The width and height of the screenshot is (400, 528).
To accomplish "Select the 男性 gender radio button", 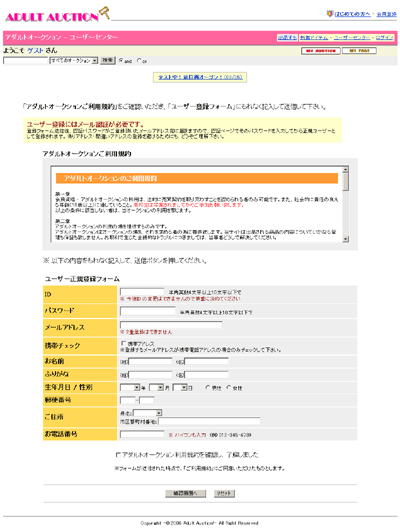I will (208, 388).
